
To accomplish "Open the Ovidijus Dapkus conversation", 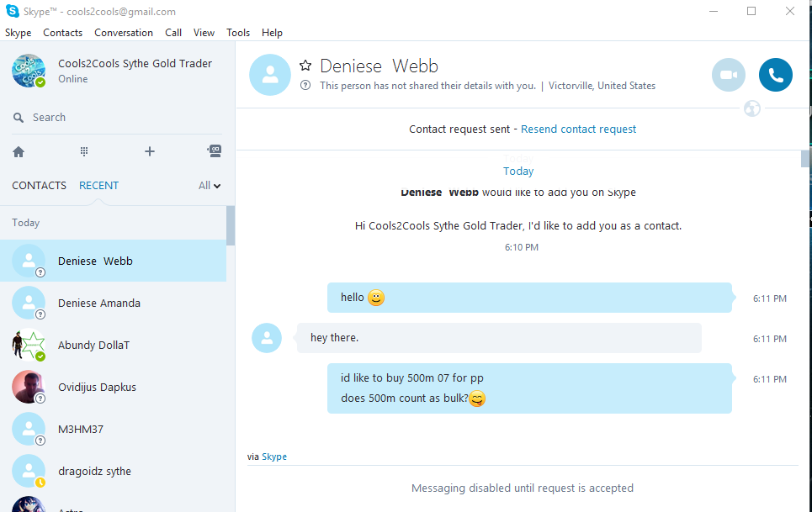I will [x=113, y=387].
